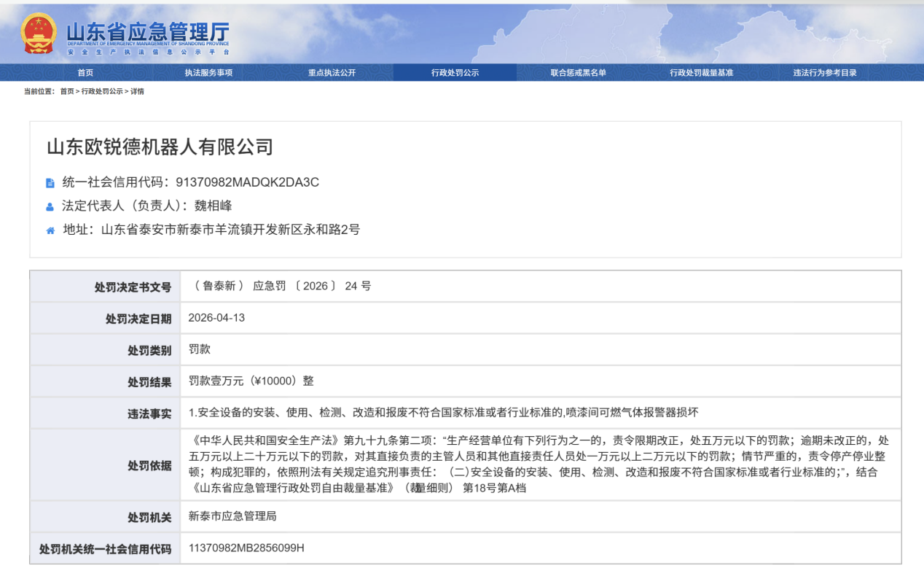Open the 违法行为参考目录 menu item
The image size is (924, 579).
(825, 73)
